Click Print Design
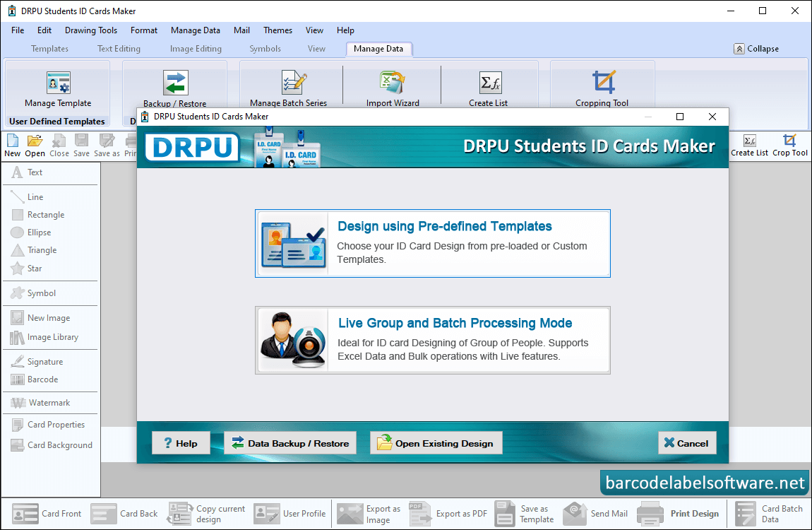 [677, 514]
